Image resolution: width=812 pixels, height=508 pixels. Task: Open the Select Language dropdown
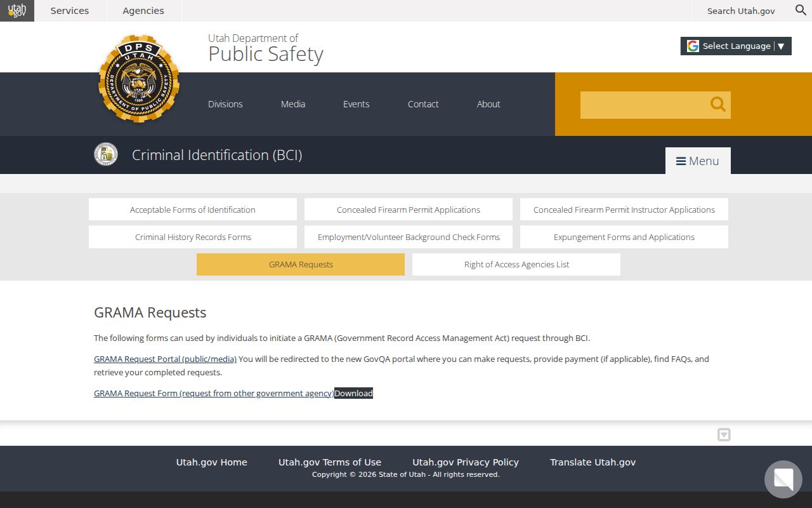736,46
